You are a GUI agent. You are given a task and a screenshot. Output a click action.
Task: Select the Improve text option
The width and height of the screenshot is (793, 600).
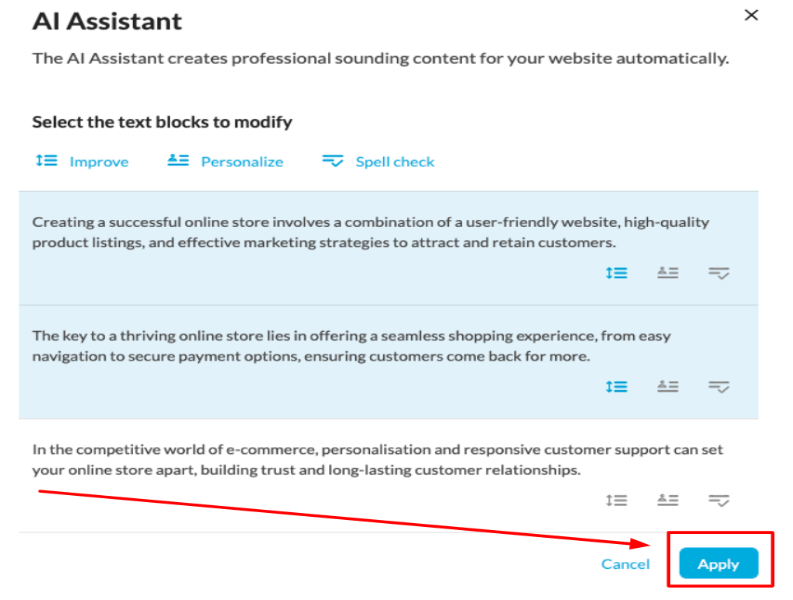click(99, 162)
